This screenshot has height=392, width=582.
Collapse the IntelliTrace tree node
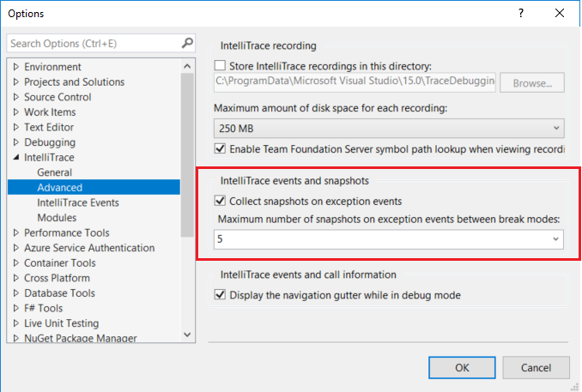[15, 158]
